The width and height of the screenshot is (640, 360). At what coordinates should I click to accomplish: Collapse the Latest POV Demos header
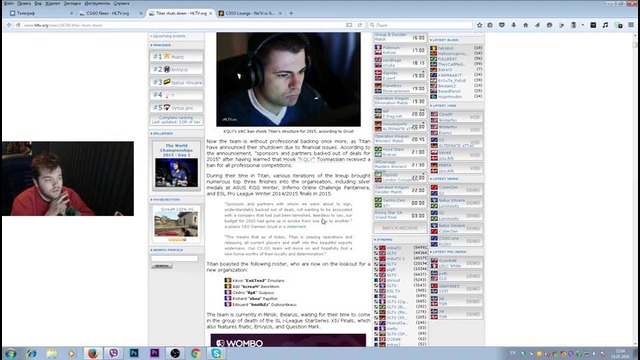449,252
